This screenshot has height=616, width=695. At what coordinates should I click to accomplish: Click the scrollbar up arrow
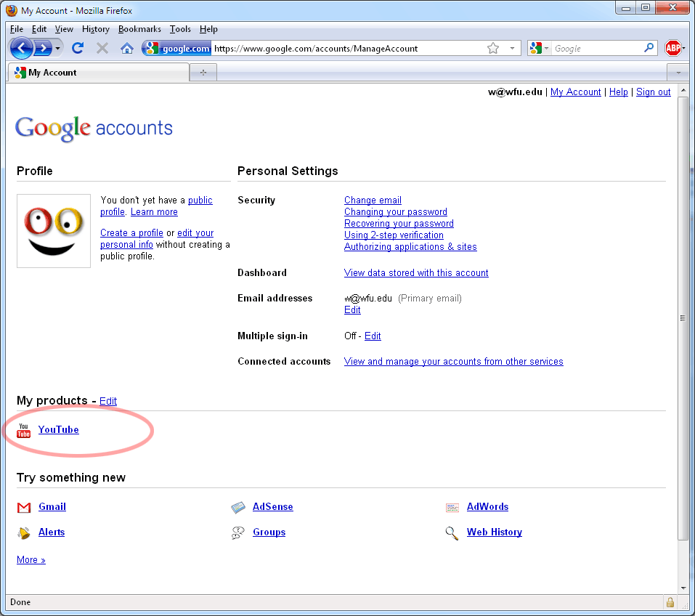(683, 90)
